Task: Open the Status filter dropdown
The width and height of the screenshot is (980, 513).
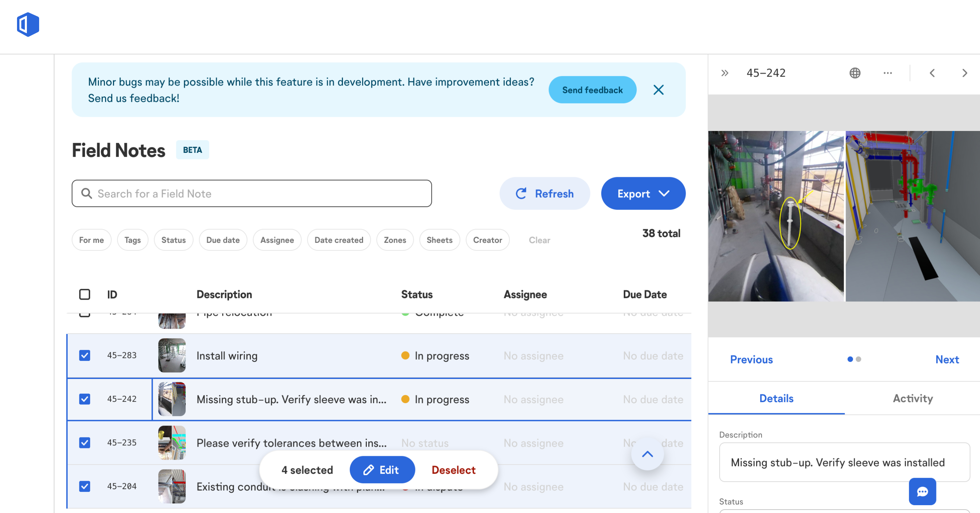Action: pyautogui.click(x=174, y=240)
